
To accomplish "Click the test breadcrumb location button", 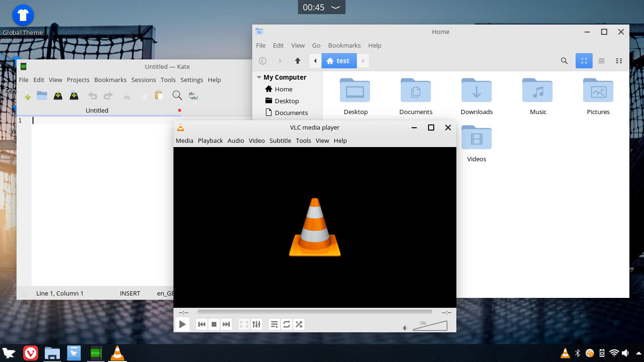I will click(x=339, y=61).
